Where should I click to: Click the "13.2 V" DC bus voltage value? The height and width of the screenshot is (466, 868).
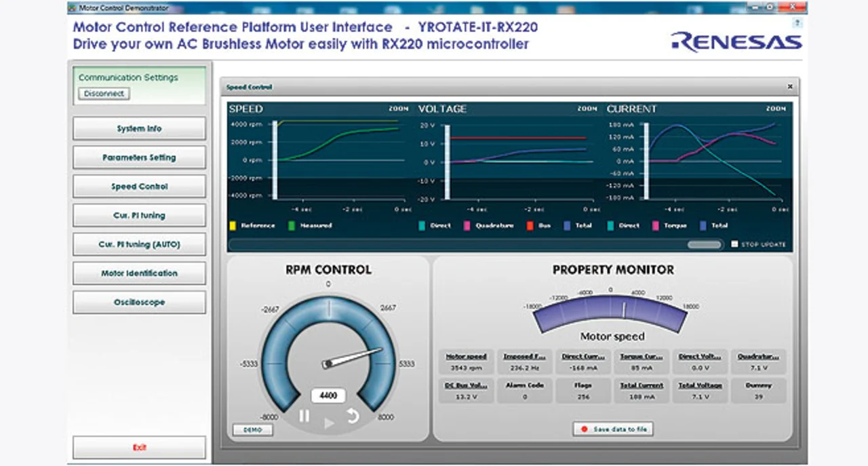coord(467,397)
